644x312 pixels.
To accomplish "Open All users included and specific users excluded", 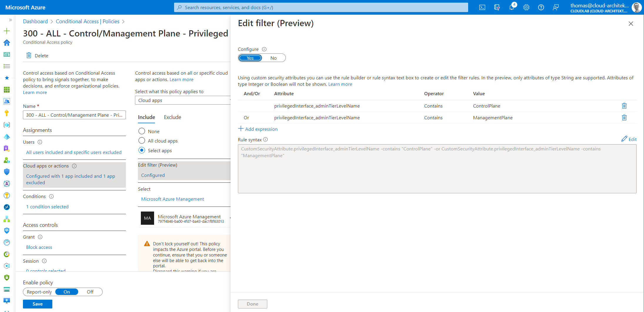I will click(74, 152).
